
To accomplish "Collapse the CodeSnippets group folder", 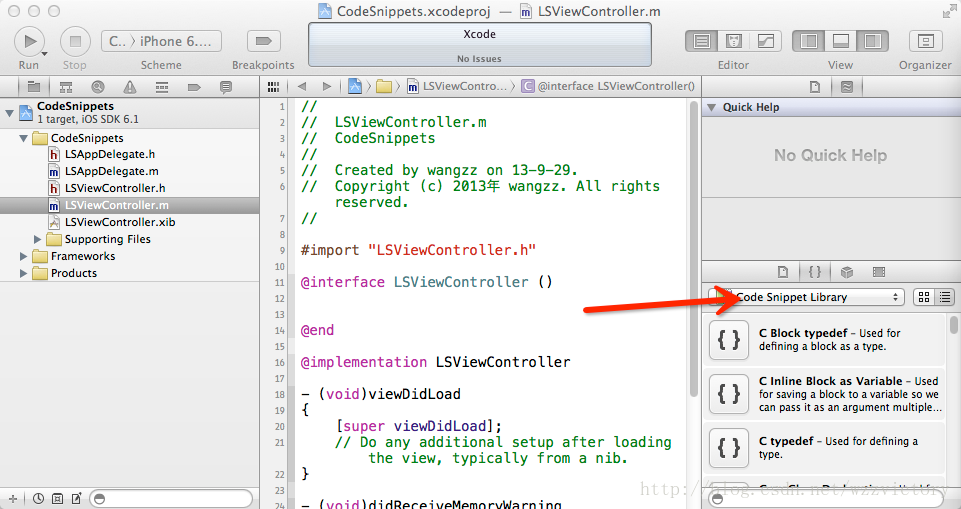I will point(23,138).
